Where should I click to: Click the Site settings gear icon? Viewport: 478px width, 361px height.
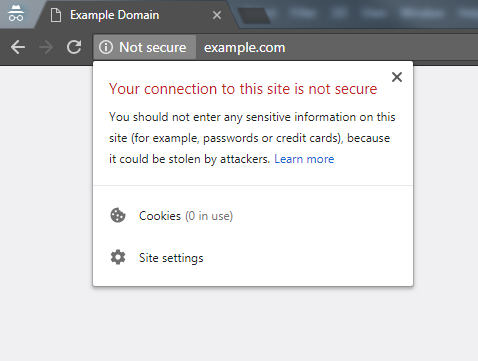(118, 257)
